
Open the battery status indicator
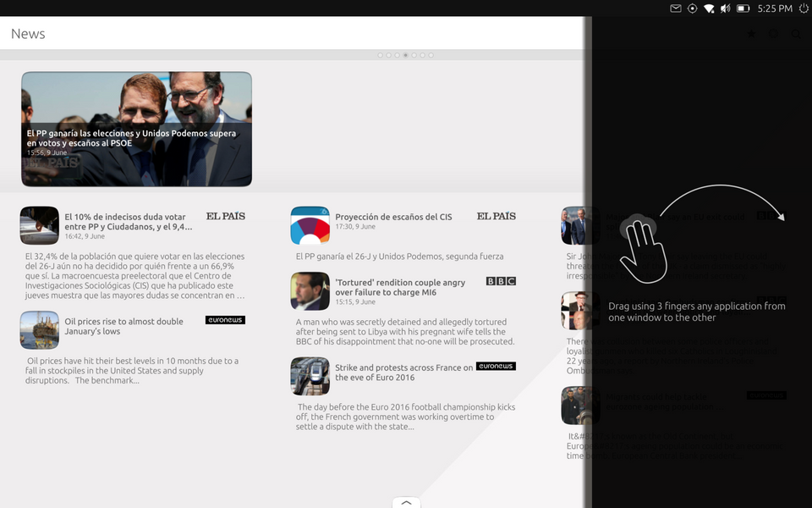pos(743,8)
